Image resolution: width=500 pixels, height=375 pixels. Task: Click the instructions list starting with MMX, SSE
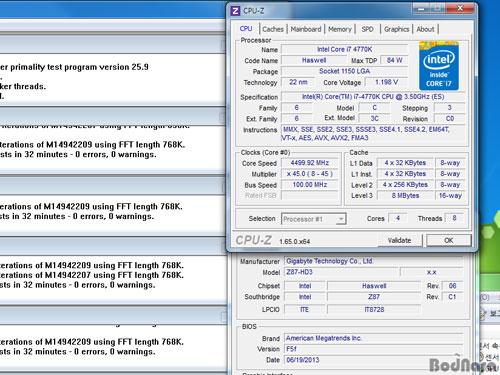[x=373, y=134]
